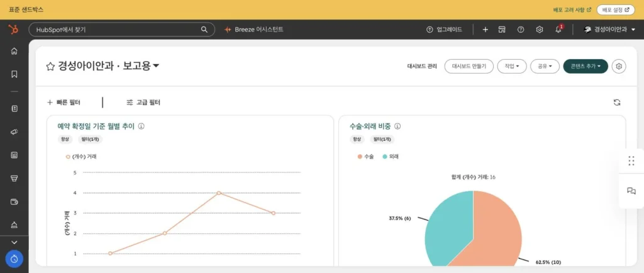The height and width of the screenshot is (273, 644).
Task: Open the Settings gear in top bar
Action: pyautogui.click(x=540, y=30)
